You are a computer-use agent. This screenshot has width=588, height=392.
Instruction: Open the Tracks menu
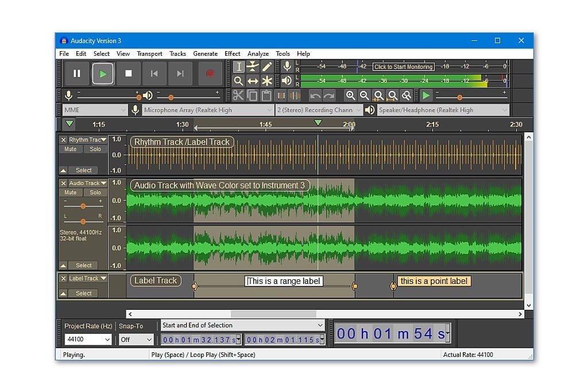click(x=178, y=53)
